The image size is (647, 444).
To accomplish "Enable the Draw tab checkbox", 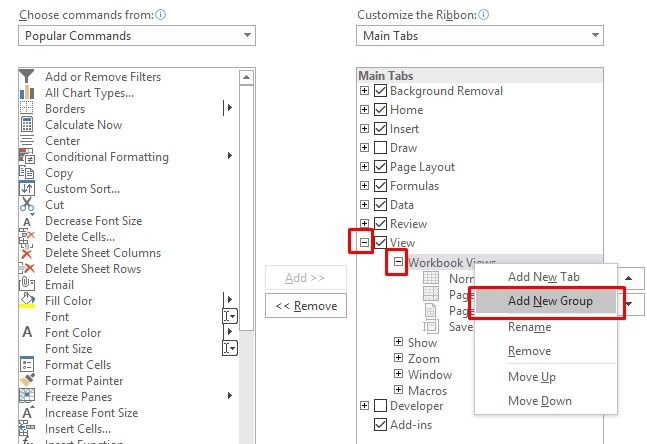I will pyautogui.click(x=380, y=148).
